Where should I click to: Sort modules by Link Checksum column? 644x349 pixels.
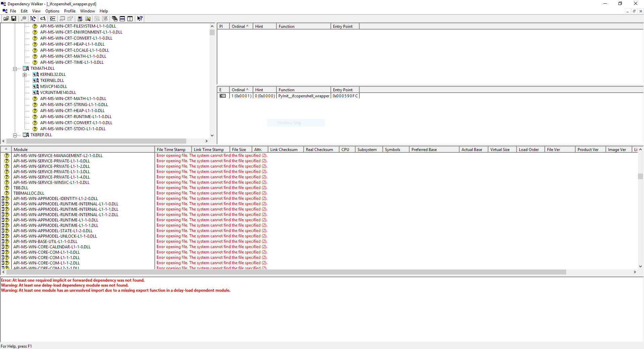tap(284, 149)
